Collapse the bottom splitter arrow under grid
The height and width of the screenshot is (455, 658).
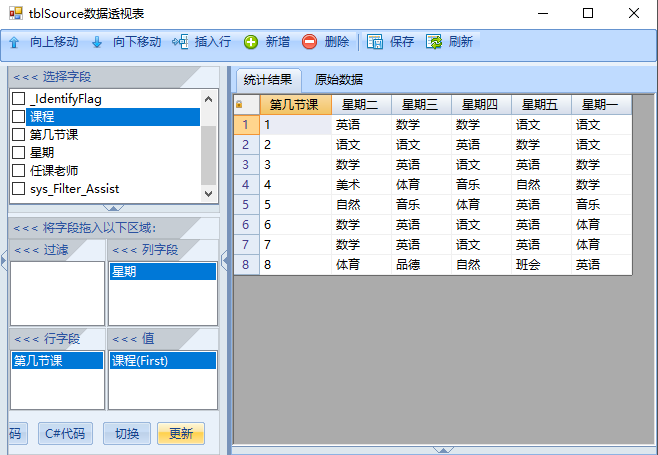coord(443,450)
